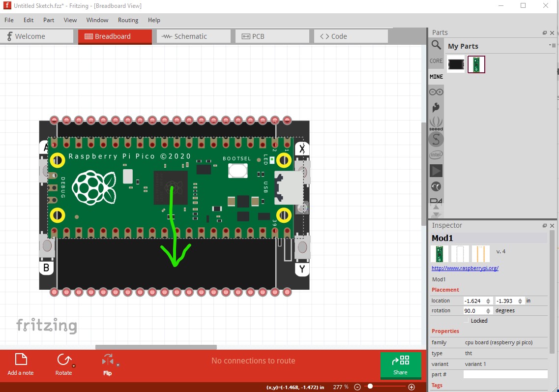Open the Part menu
Screen dimensions: 559x392
pos(49,20)
